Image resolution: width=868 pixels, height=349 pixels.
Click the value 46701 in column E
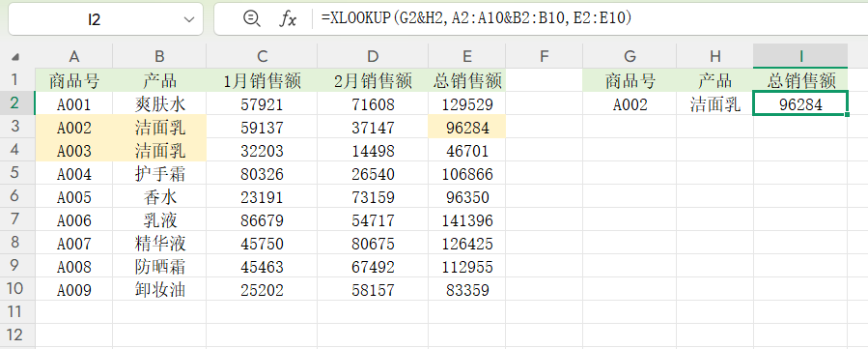pos(467,150)
